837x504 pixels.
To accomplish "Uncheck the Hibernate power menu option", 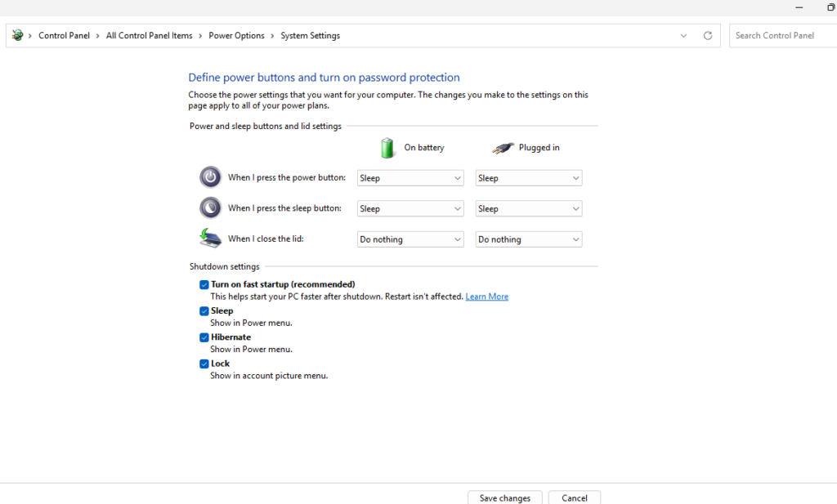I will tap(204, 337).
